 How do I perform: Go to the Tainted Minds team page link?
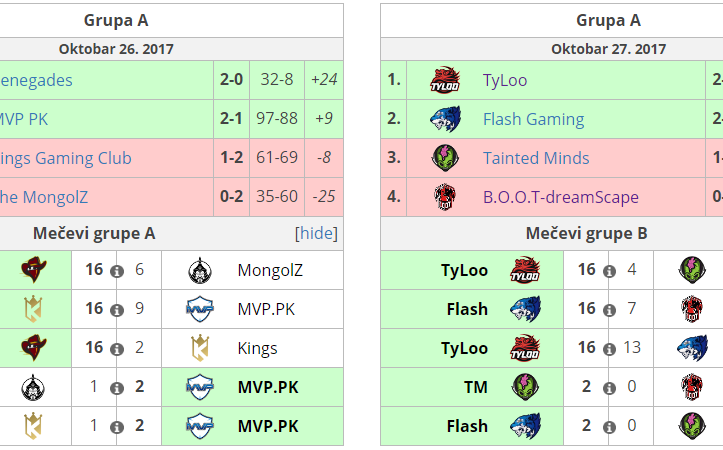536,158
